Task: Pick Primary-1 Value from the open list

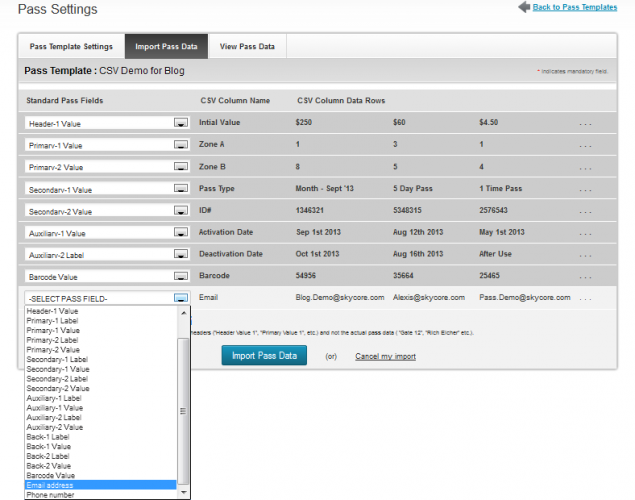Action: pyautogui.click(x=101, y=330)
